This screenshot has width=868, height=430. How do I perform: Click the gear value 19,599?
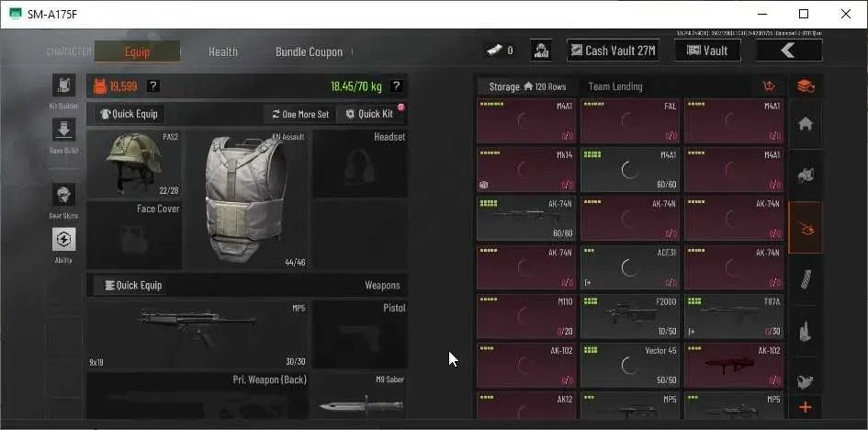tap(123, 86)
